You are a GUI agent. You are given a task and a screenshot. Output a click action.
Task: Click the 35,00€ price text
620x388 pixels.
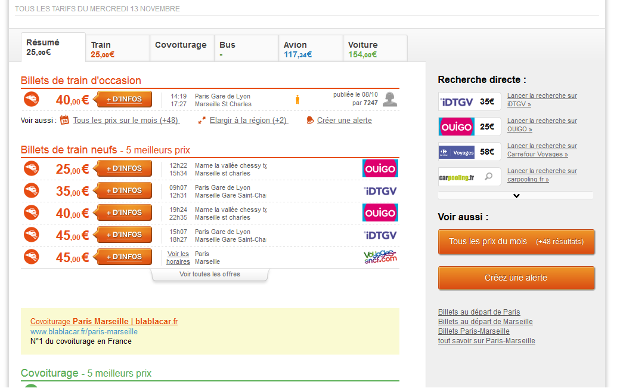(72, 191)
